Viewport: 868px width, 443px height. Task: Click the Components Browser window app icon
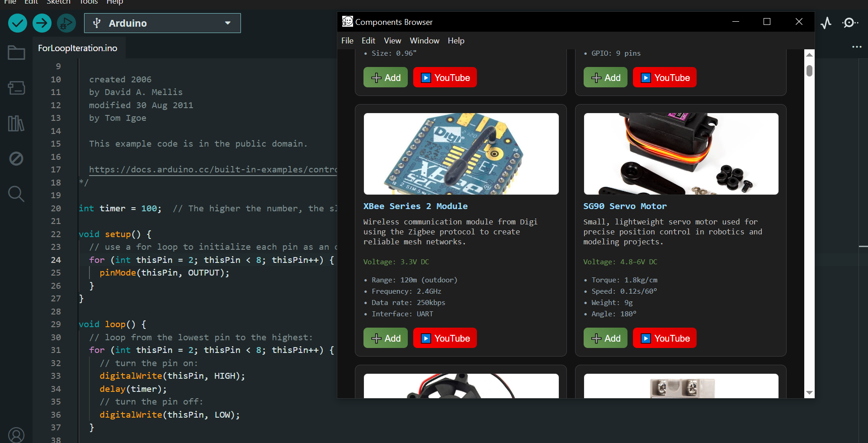tap(347, 21)
